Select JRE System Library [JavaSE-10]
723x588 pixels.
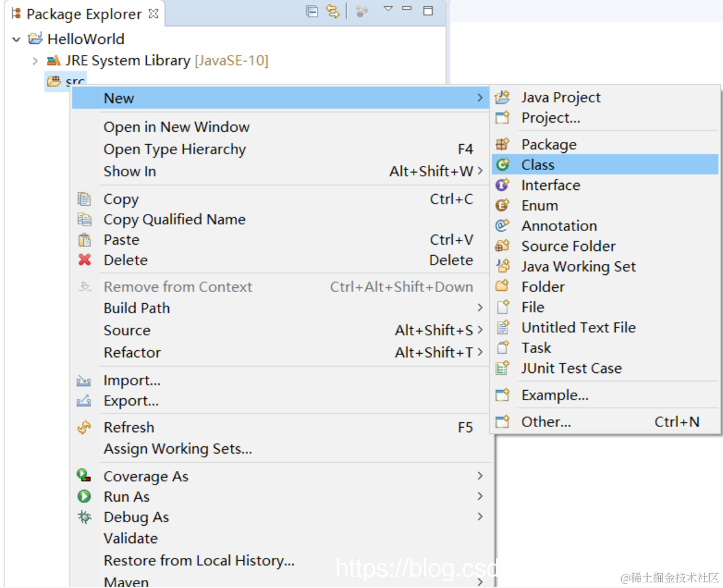click(166, 60)
